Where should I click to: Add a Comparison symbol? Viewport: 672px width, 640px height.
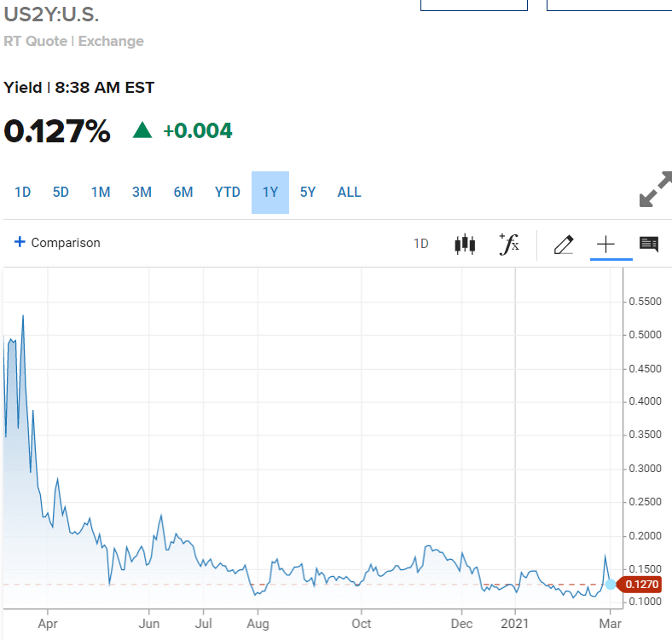[57, 243]
